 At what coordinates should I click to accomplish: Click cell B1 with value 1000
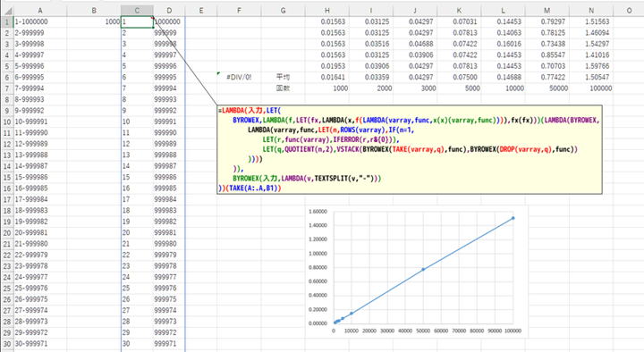[94, 21]
